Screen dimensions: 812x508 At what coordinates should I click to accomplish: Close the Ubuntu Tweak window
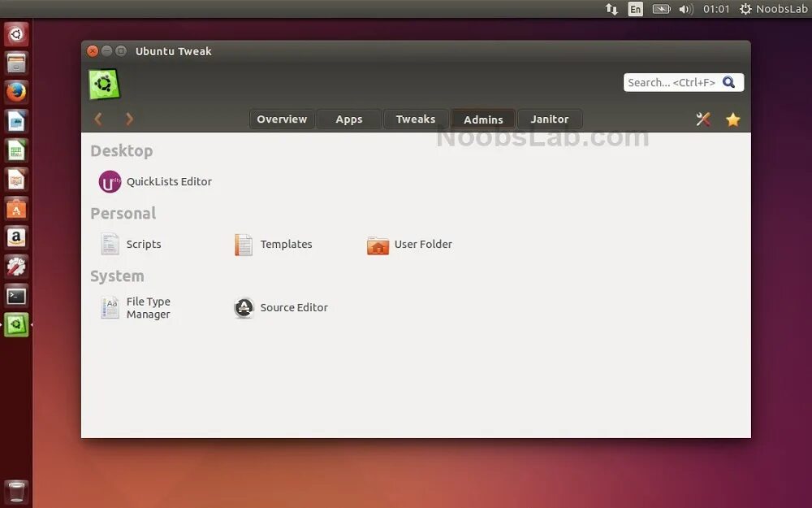(93, 50)
